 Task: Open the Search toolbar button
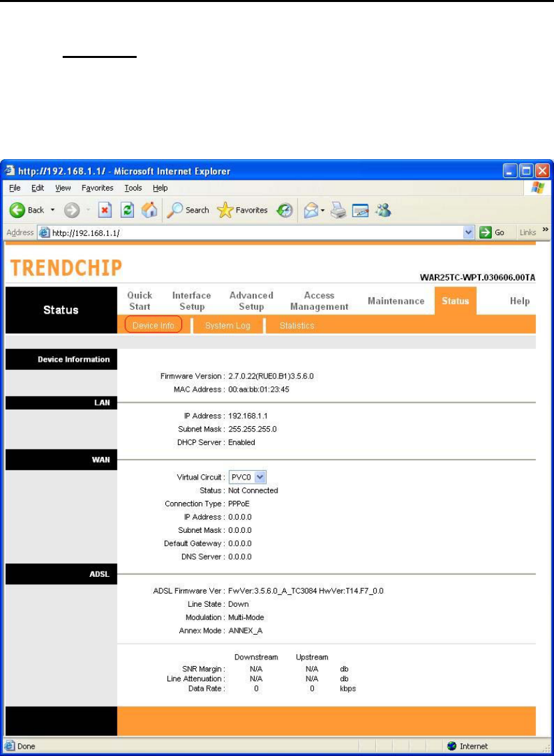(x=188, y=210)
